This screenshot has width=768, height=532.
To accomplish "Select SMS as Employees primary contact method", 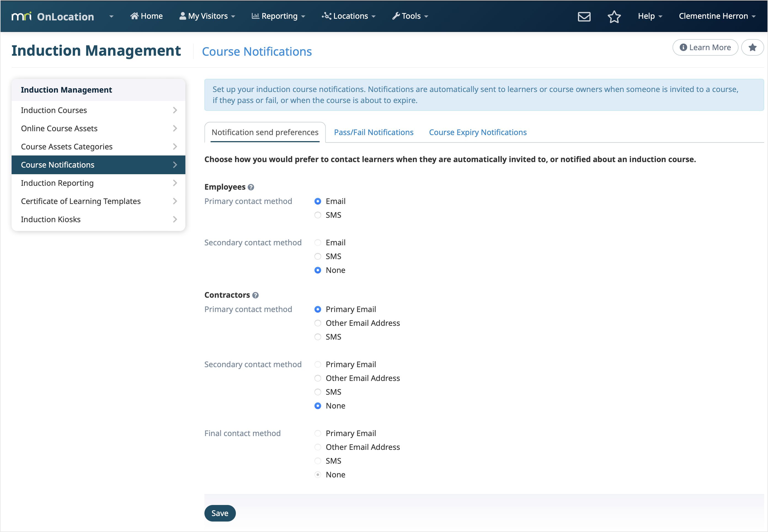I will 318,215.
